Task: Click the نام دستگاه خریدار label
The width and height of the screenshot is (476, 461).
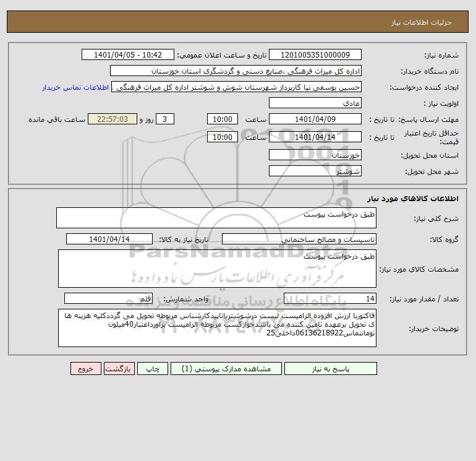Action: [430, 71]
